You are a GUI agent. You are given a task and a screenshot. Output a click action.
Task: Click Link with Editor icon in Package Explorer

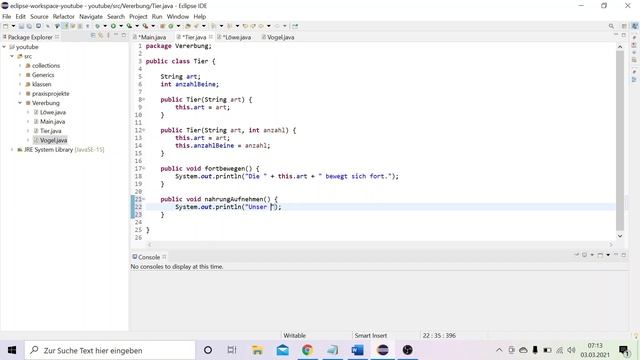tap(100, 36)
